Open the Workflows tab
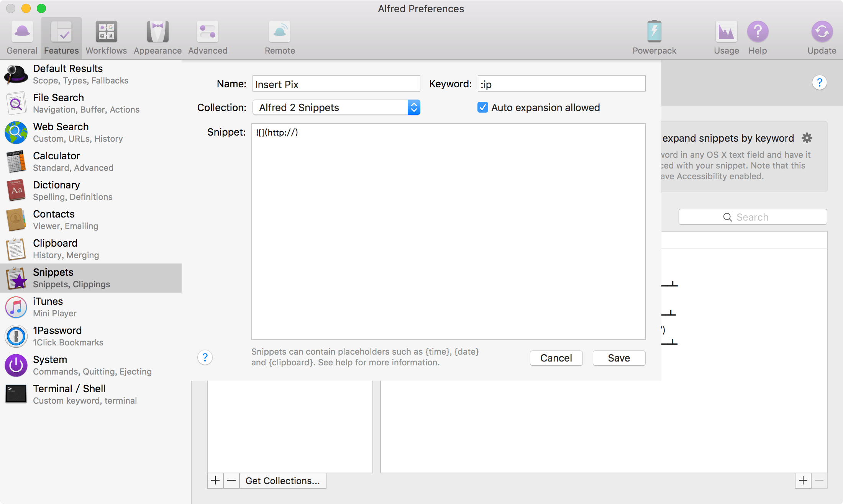 (x=106, y=38)
